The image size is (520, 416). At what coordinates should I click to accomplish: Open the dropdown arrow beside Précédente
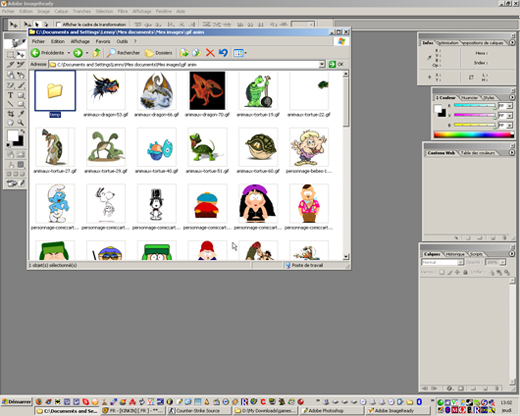(x=69, y=53)
